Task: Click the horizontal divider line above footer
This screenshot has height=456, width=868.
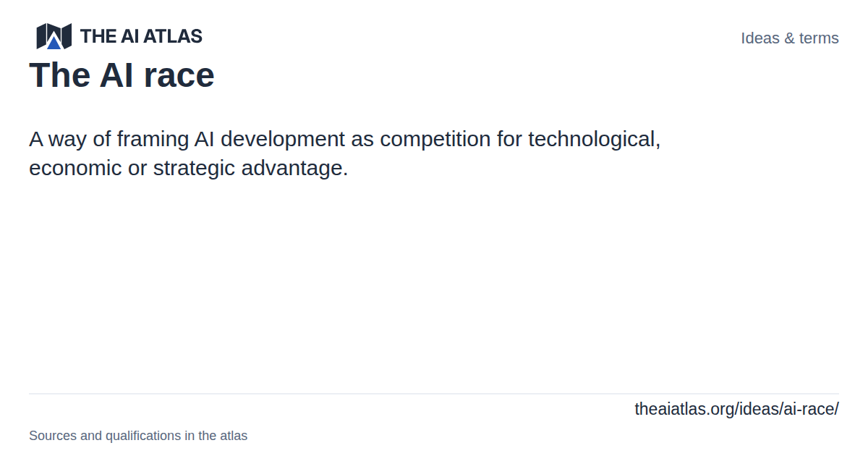Action: (x=434, y=394)
